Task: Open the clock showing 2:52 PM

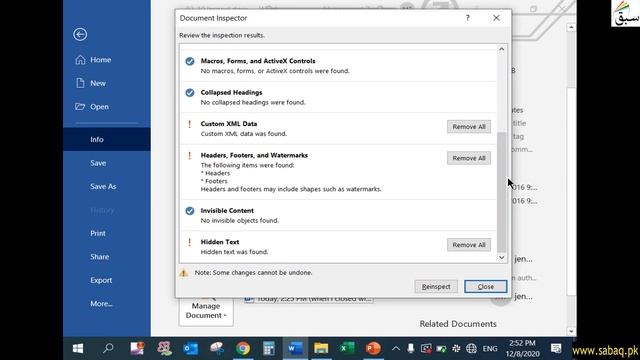Action: [x=522, y=349]
